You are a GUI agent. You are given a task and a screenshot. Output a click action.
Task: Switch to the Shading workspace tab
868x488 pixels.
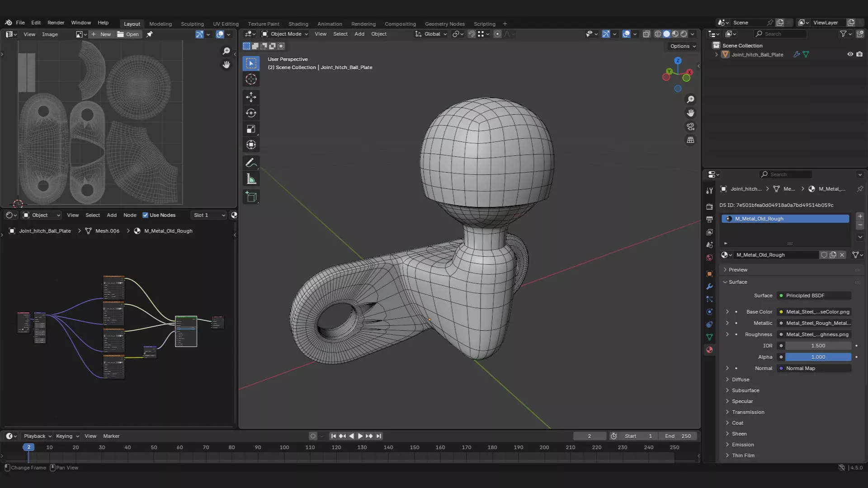click(298, 24)
